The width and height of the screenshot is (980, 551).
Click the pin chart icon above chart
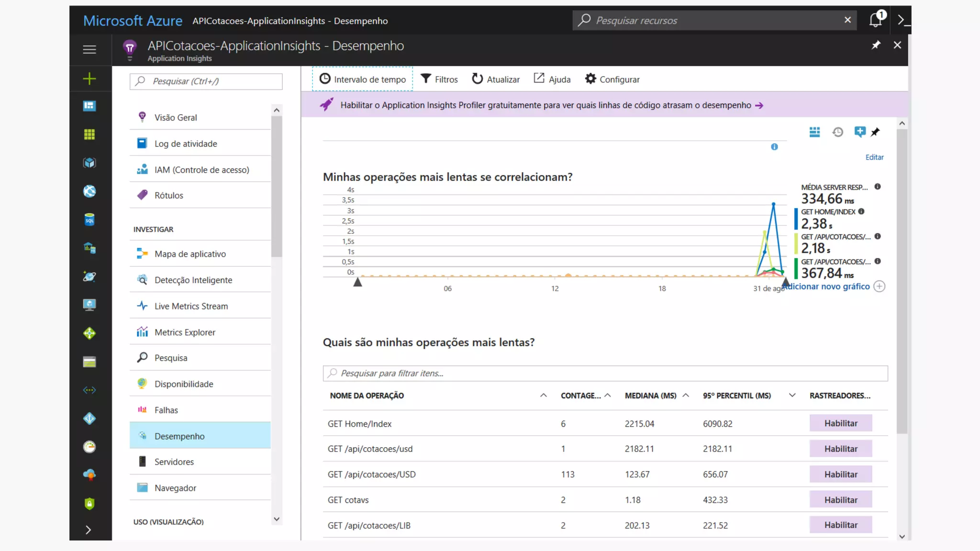[875, 132]
